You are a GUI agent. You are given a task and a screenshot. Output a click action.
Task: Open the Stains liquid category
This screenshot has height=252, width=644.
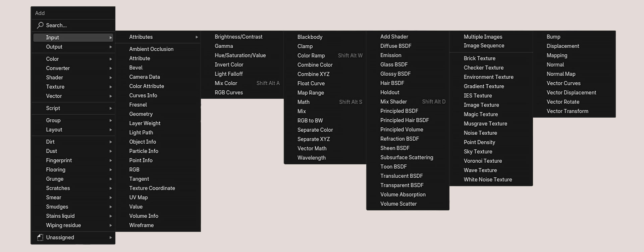(x=73, y=216)
